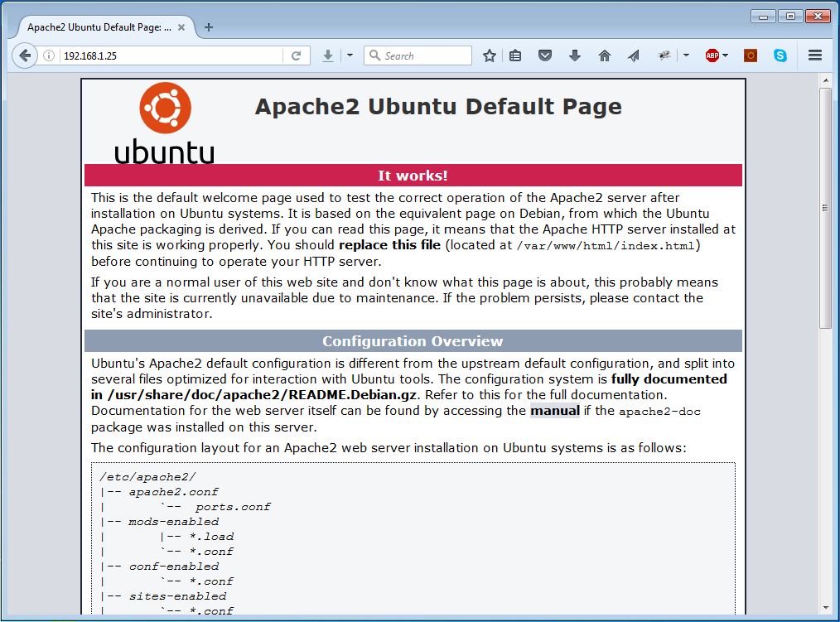Click the 'Apache2 Ubuntu Default Page' title

pyautogui.click(x=438, y=107)
